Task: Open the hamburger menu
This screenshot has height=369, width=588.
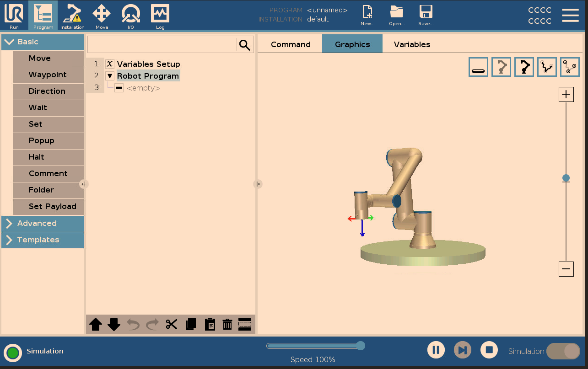Action: tap(570, 15)
